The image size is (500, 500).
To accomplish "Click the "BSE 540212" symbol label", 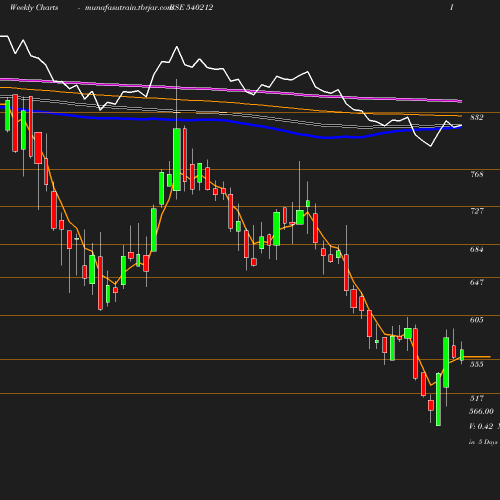I will [x=192, y=7].
